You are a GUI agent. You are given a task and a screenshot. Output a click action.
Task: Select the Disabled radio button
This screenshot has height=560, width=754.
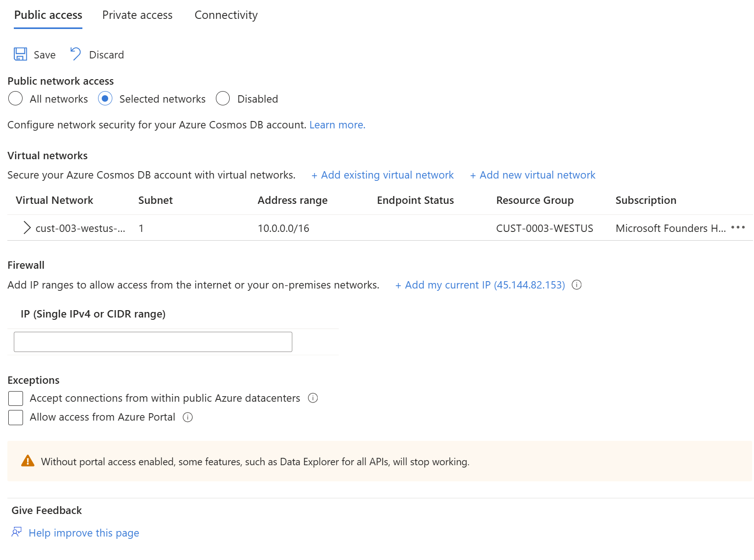(x=223, y=98)
